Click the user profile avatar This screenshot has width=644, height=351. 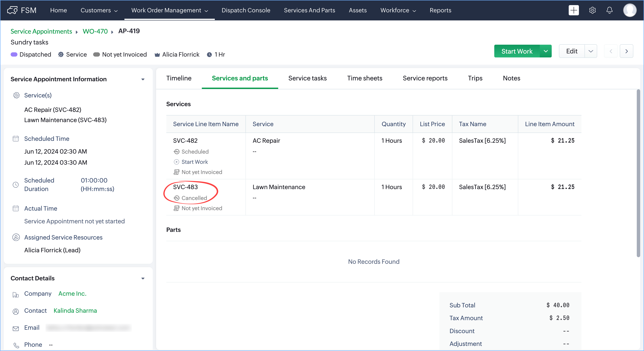click(629, 10)
